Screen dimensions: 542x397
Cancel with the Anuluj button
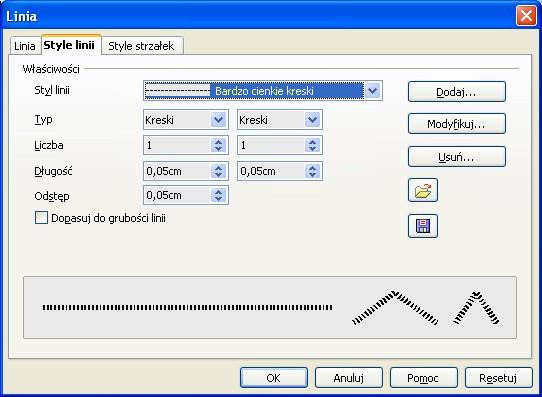pos(349,378)
